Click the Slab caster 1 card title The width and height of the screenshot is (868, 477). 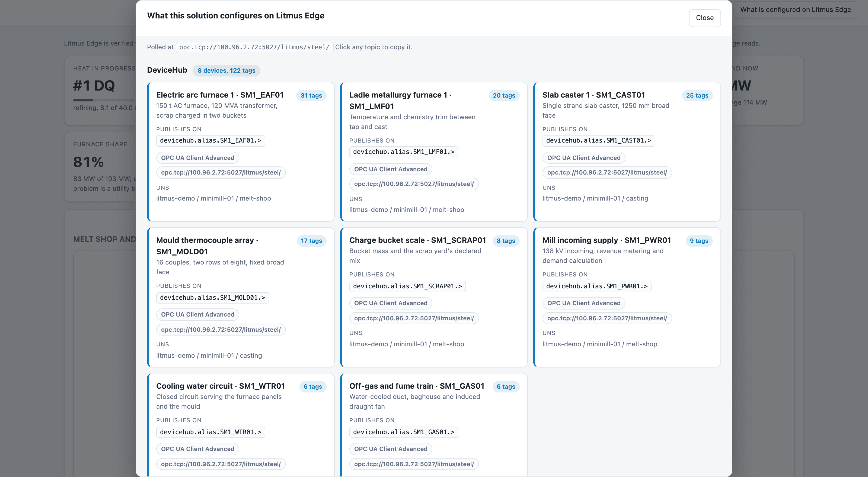pyautogui.click(x=594, y=95)
